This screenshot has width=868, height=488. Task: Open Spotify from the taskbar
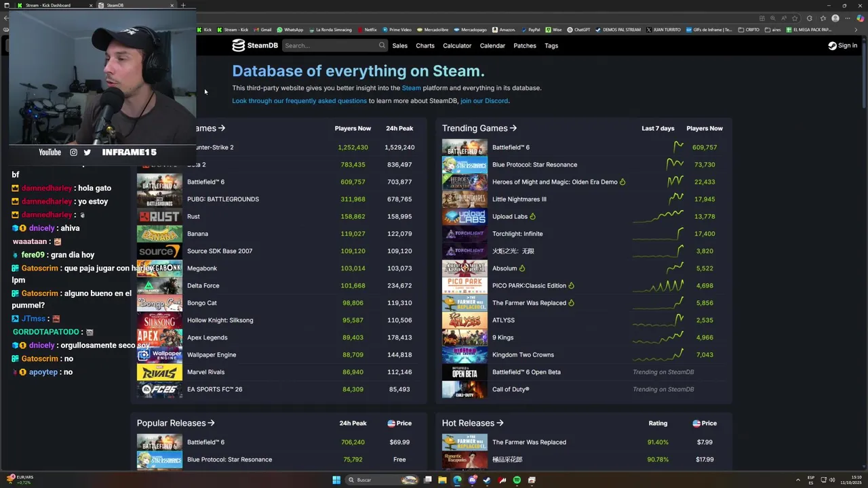(517, 480)
